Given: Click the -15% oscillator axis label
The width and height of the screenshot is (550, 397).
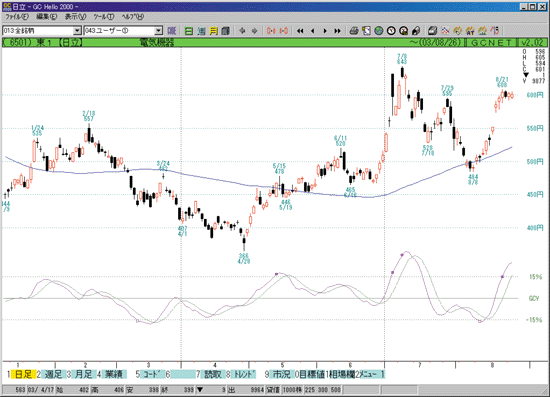Looking at the screenshot, I should [534, 320].
